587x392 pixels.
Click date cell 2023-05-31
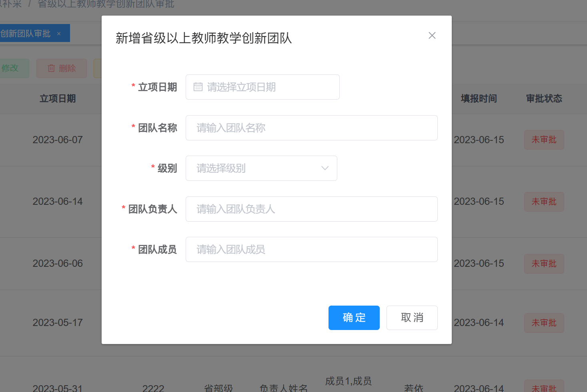click(58, 388)
